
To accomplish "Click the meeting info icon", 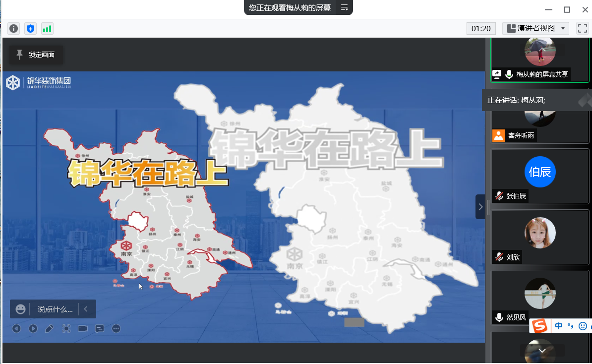I will pos(13,29).
